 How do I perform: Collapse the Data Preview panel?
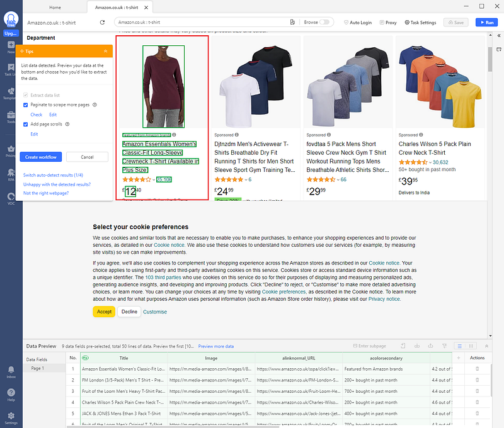486,346
